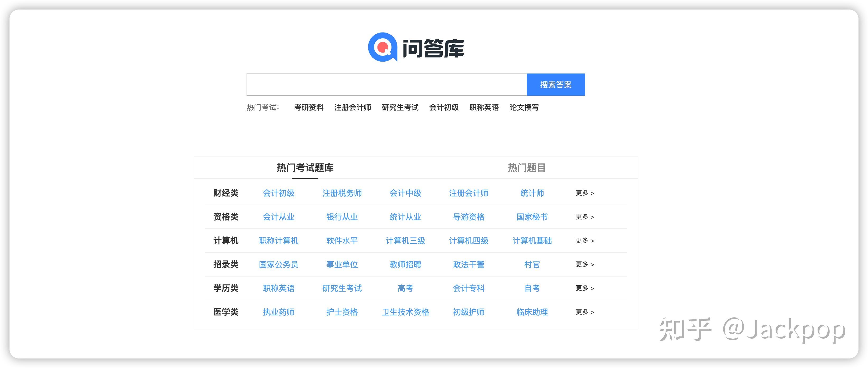
Task: Expand 更多 in the 学历类 row
Action: [x=585, y=288]
